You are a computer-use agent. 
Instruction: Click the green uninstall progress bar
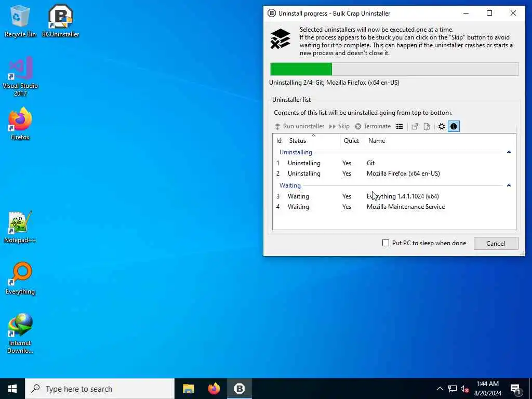point(301,69)
